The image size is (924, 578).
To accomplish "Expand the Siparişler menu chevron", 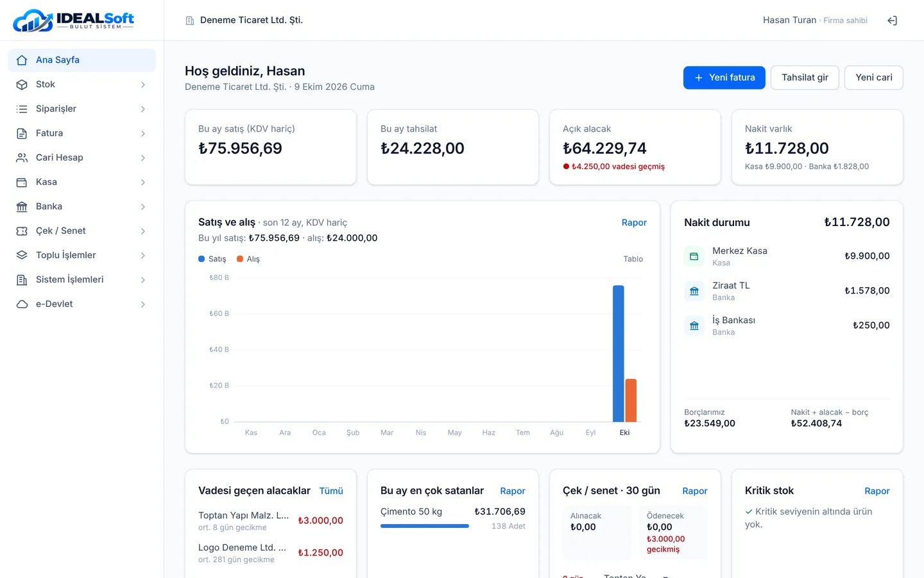I will tap(143, 109).
